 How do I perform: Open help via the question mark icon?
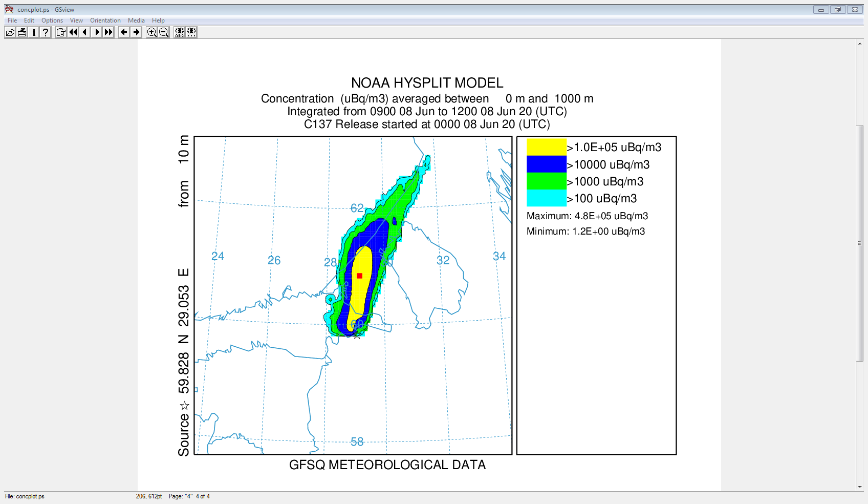(x=46, y=32)
